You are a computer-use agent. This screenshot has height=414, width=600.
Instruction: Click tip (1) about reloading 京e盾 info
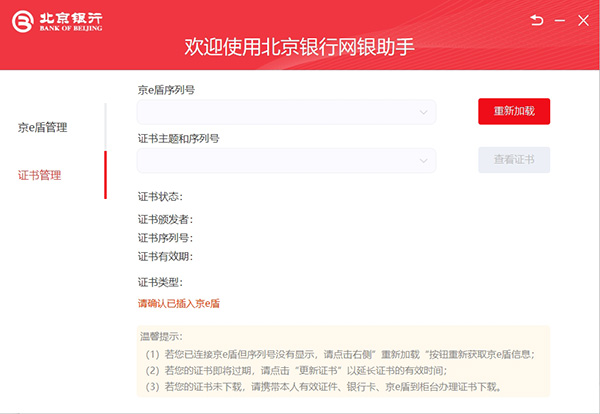pyautogui.click(x=340, y=354)
